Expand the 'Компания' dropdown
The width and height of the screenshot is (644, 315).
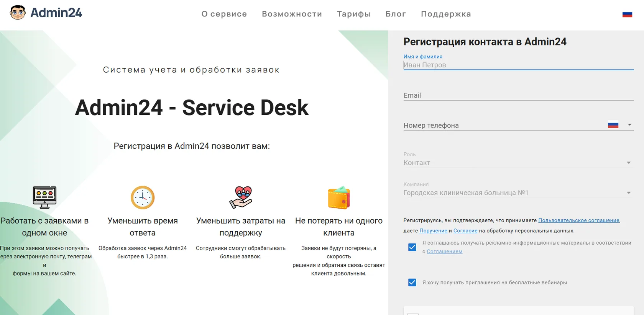pos(629,193)
